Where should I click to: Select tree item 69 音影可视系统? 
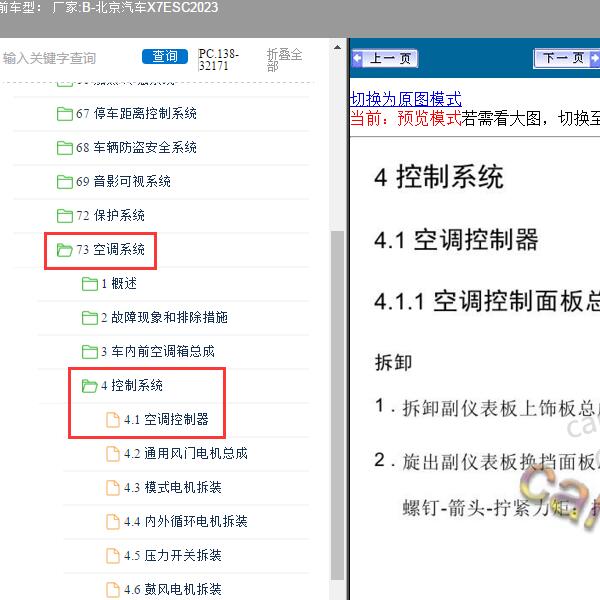pyautogui.click(x=123, y=182)
